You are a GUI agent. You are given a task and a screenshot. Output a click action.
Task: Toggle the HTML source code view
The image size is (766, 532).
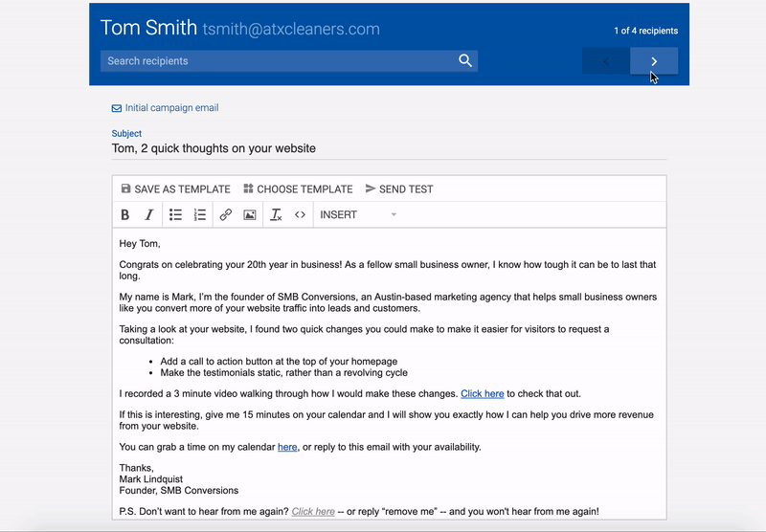tap(300, 215)
